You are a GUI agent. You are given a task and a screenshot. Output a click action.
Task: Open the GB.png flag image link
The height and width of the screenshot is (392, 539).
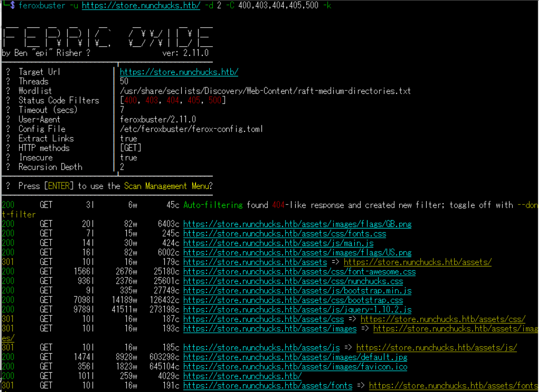[297, 224]
